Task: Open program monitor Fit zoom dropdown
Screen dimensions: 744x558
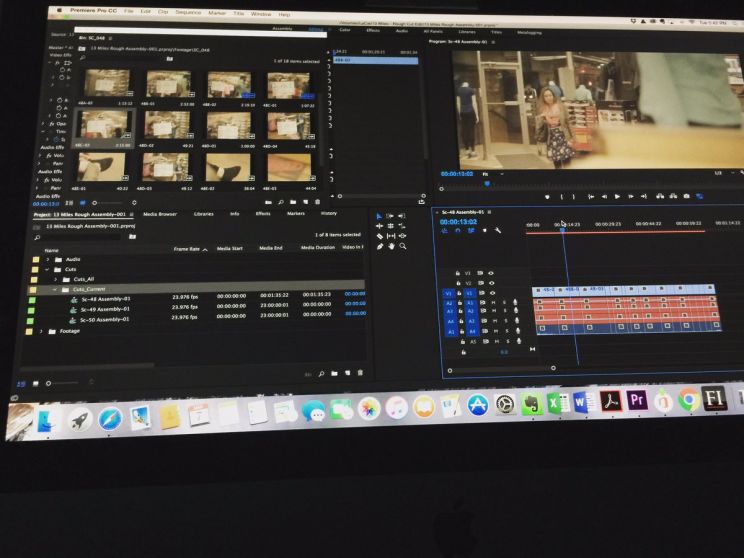Action: 493,174
